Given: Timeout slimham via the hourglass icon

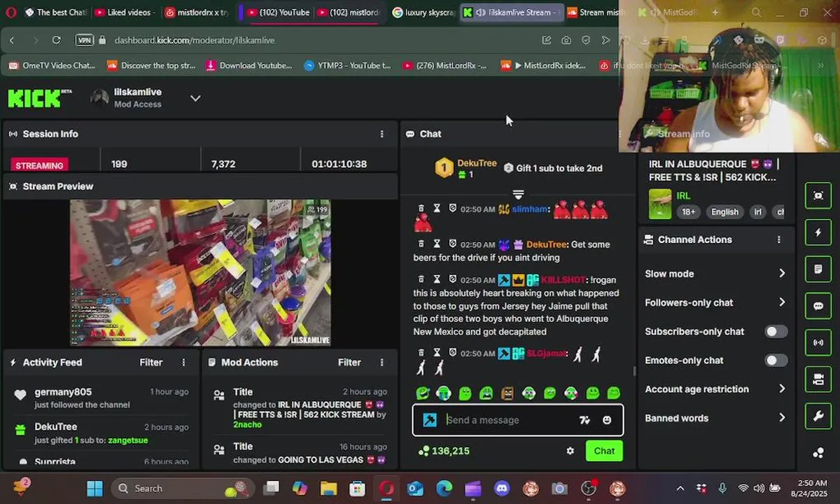Looking at the screenshot, I should pos(437,209).
